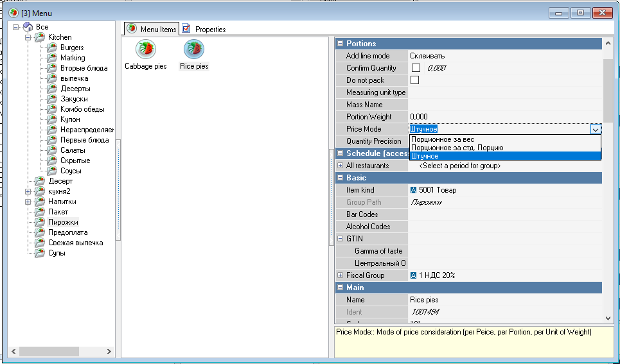Viewport: 620px width, 364px height.
Task: Toggle the Confirm Quantity checkbox
Action: point(416,68)
